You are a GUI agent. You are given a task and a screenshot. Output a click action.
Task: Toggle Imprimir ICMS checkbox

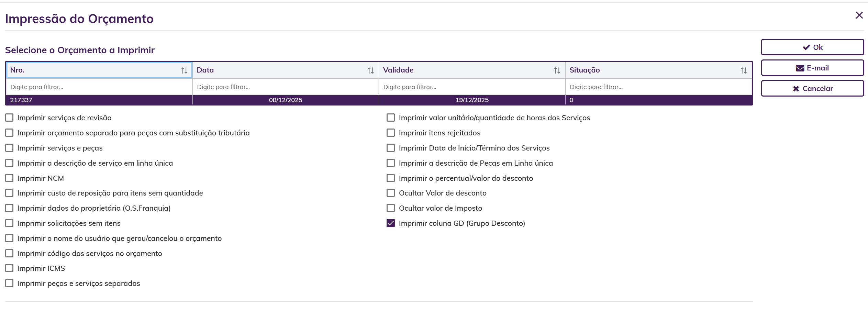coord(9,268)
